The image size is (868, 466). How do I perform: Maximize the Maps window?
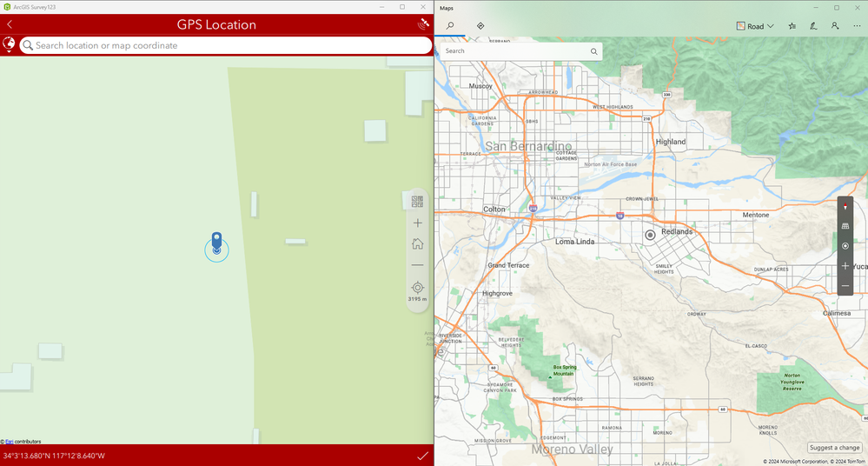(x=837, y=8)
